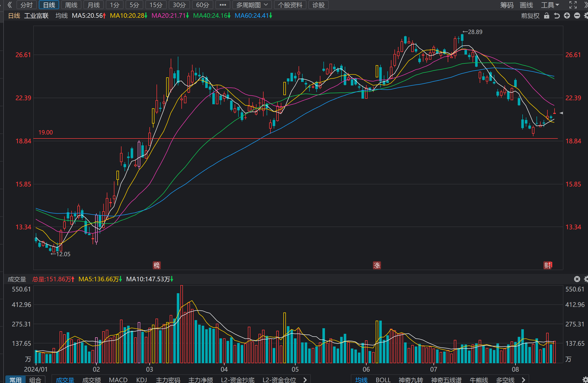This screenshot has width=588, height=383.
Task: Collapse left panel with double-chevron icon
Action: click(x=10, y=5)
